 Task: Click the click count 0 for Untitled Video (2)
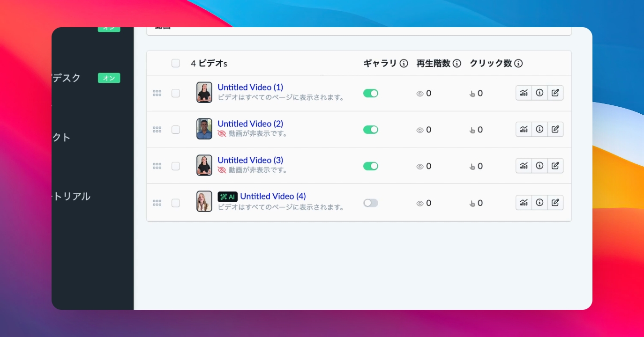click(480, 130)
